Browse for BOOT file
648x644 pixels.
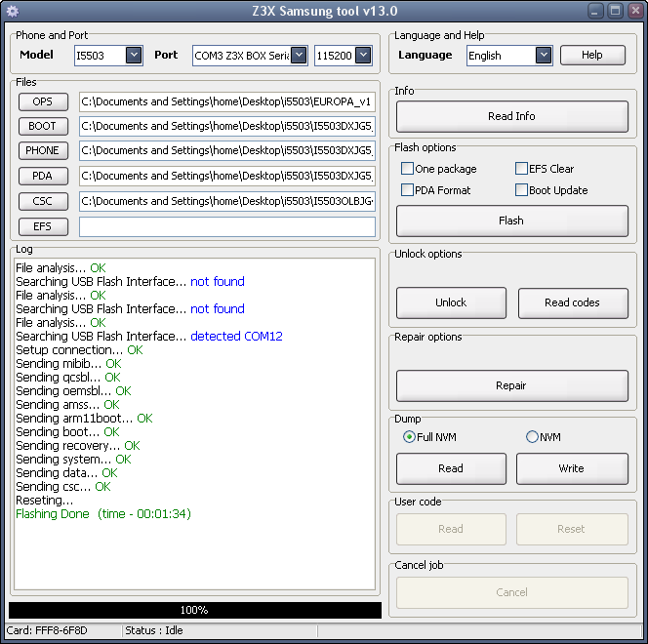(x=43, y=126)
